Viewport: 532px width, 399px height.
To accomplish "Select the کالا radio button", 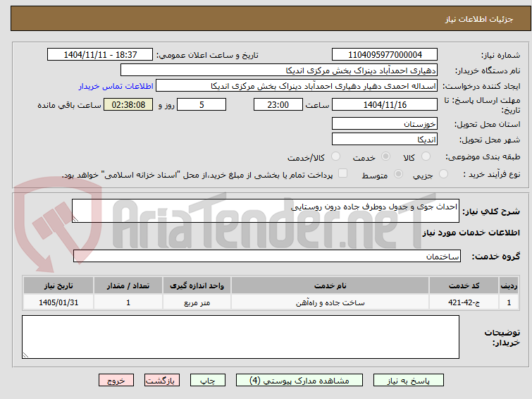I will pos(426,156).
